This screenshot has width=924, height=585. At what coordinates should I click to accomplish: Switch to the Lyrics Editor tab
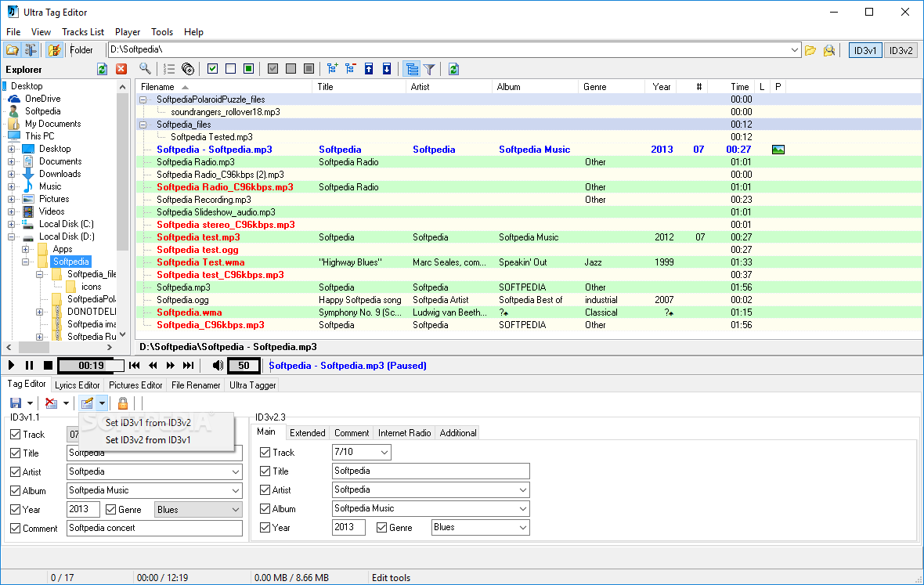[78, 385]
